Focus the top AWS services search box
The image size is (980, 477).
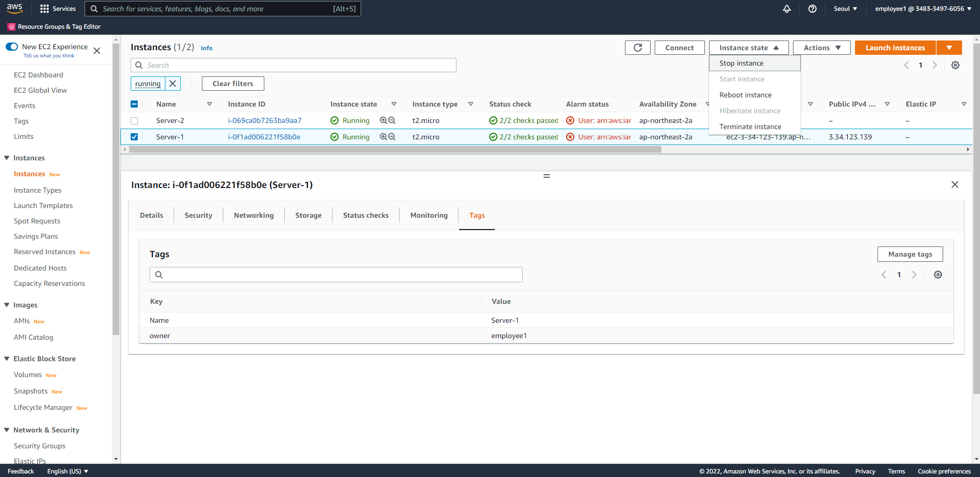tap(223, 9)
